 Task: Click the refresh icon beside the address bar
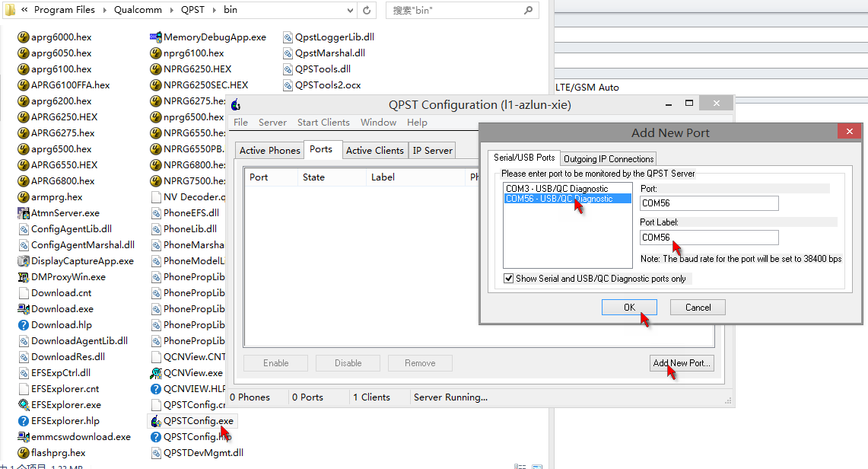tap(367, 11)
